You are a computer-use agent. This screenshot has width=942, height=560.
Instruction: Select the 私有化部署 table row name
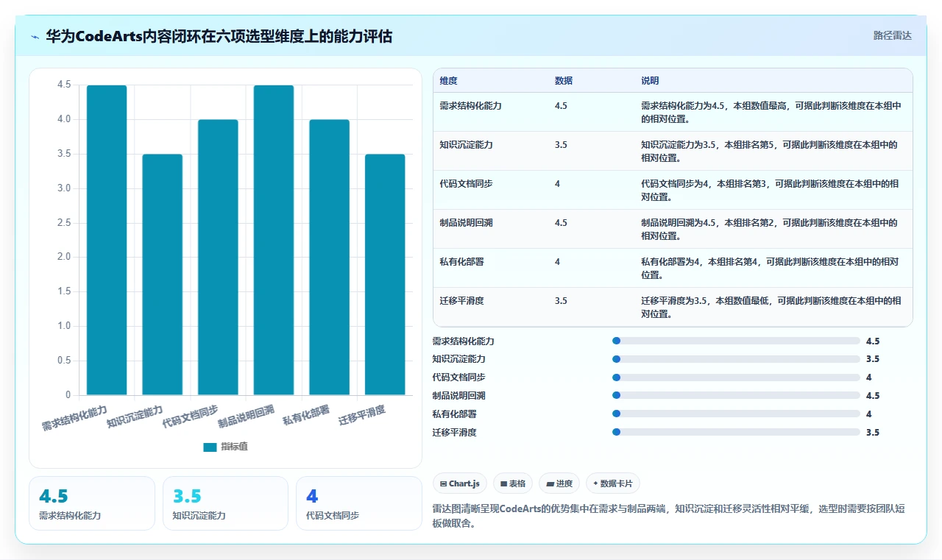461,262
